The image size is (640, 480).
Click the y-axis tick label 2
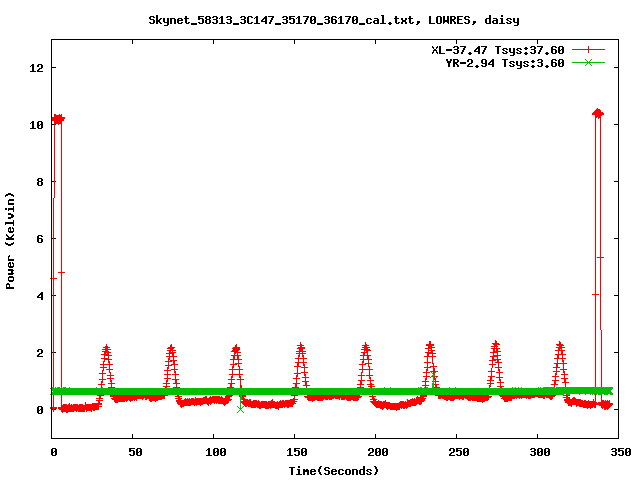coord(40,353)
